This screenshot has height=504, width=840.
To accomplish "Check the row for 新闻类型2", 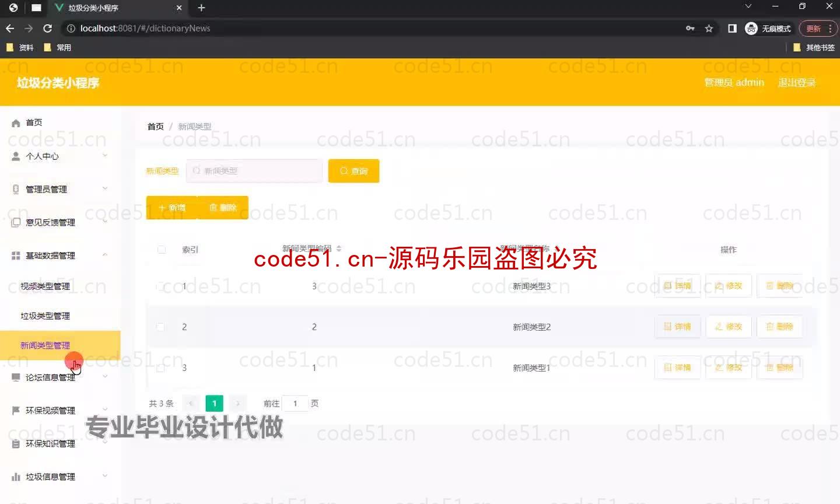I will (160, 327).
